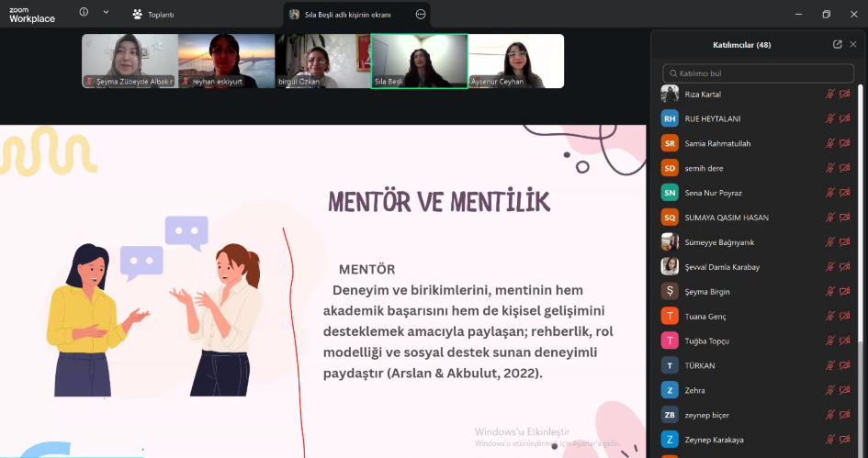Click Şeyma Birgin muted microphone icon
The width and height of the screenshot is (868, 458).
click(829, 292)
